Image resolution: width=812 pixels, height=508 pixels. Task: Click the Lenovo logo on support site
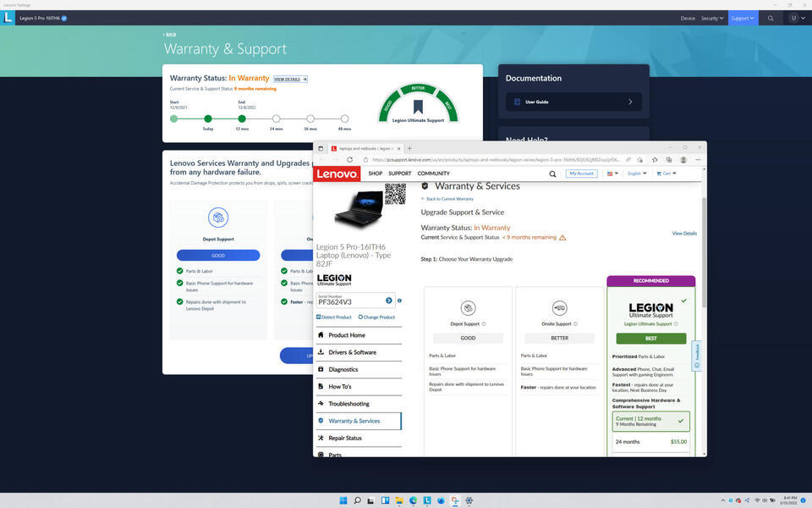(337, 174)
